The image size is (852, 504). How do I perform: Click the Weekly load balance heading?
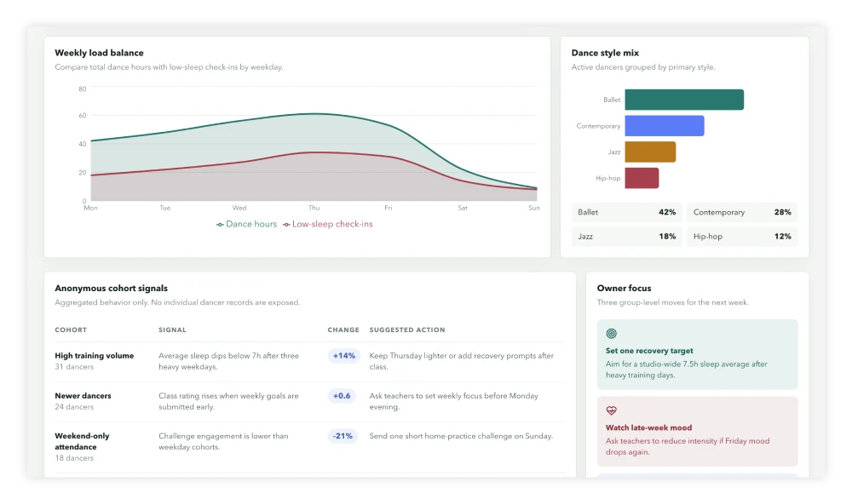[100, 53]
